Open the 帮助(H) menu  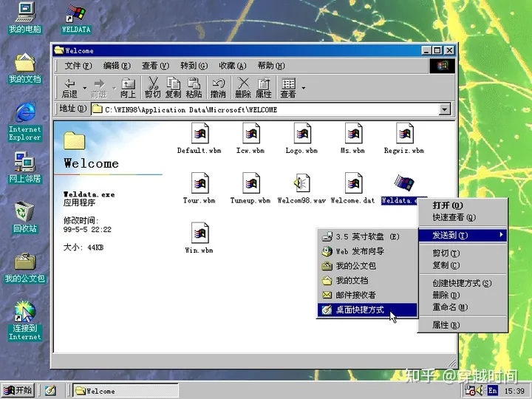click(271, 66)
